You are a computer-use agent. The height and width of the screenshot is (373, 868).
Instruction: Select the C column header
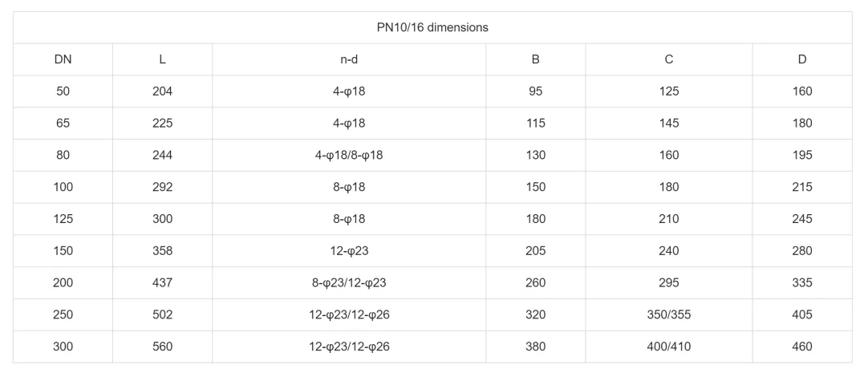tap(668, 59)
